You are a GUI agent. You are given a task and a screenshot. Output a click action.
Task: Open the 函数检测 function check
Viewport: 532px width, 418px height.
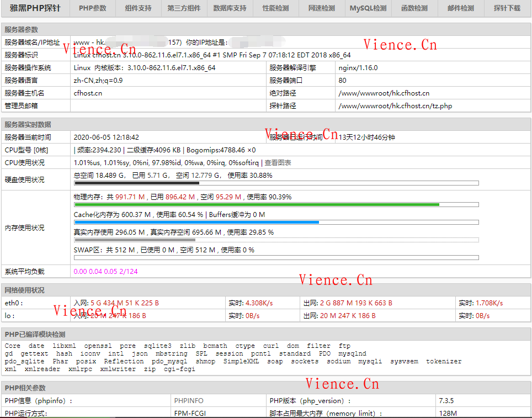click(x=413, y=8)
